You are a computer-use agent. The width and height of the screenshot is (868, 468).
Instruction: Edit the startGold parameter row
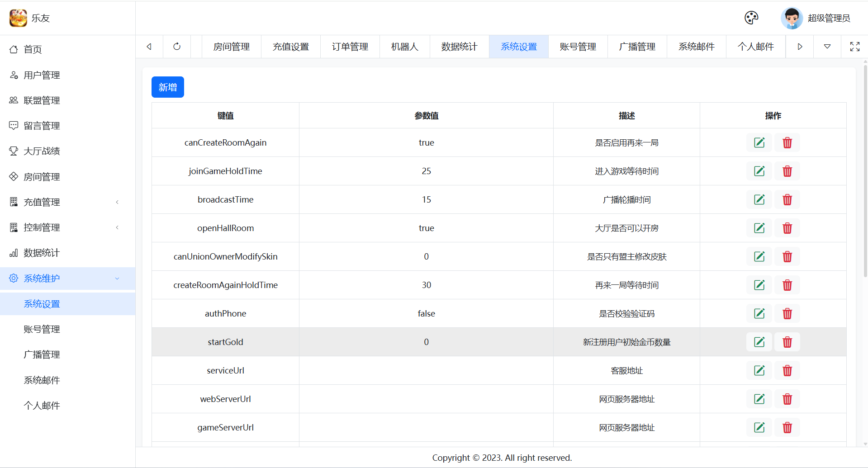pyautogui.click(x=759, y=342)
